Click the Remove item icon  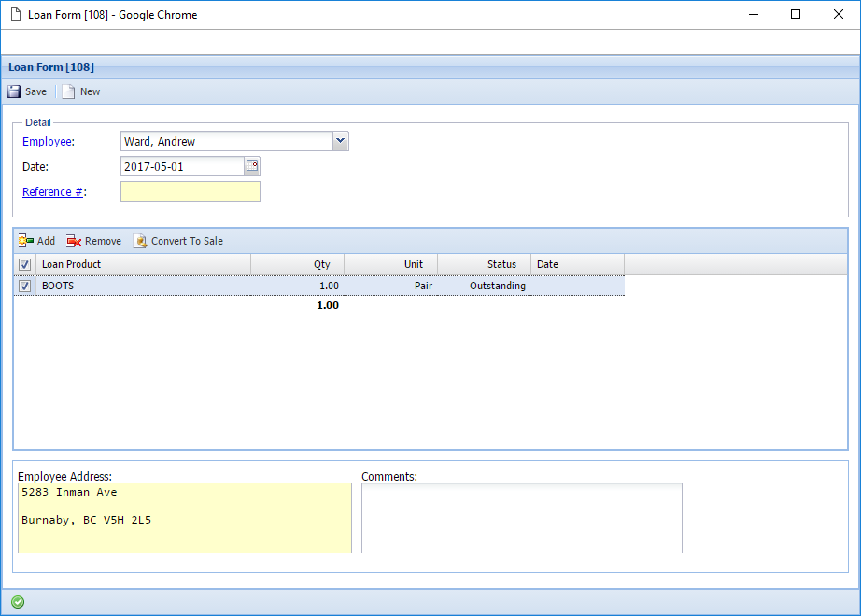pos(74,241)
